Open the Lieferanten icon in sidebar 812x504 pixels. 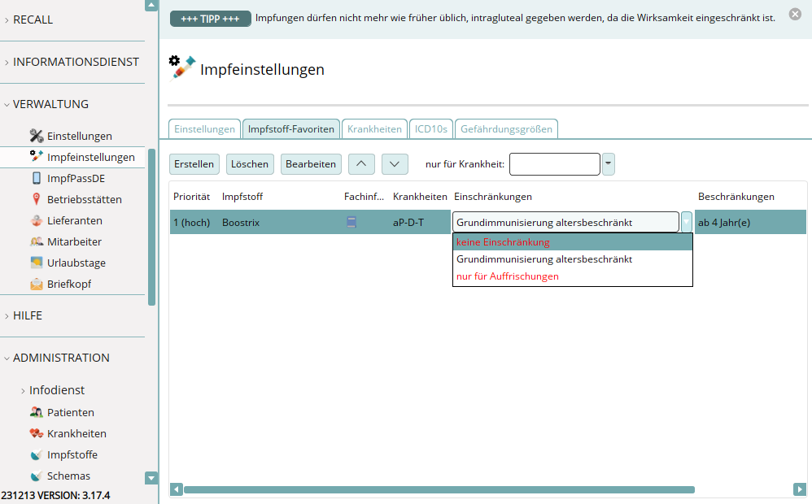click(x=37, y=220)
